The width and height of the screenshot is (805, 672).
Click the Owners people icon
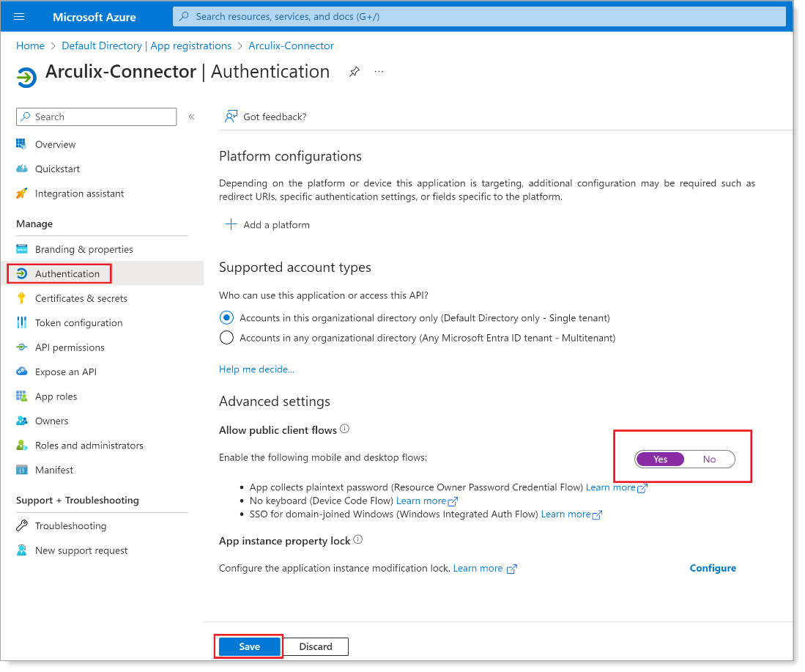pyautogui.click(x=21, y=421)
